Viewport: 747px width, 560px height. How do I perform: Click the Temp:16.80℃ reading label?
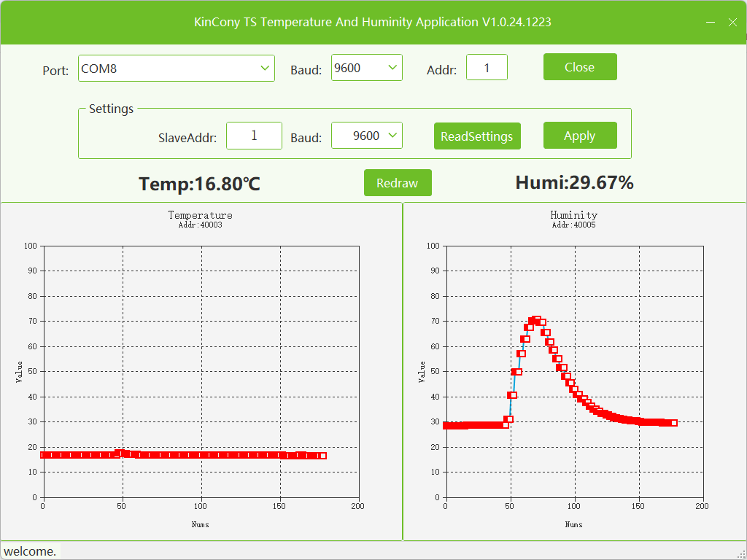coord(199,184)
